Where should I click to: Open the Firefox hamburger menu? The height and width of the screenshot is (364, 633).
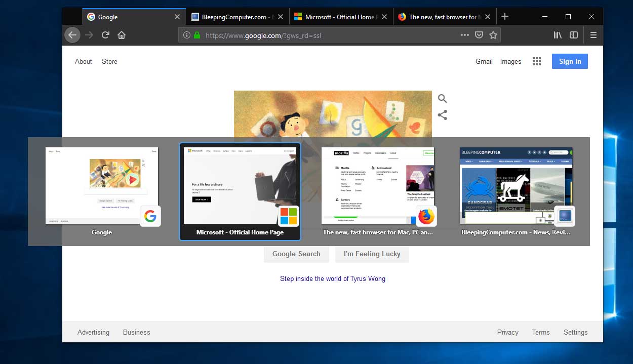pos(594,35)
